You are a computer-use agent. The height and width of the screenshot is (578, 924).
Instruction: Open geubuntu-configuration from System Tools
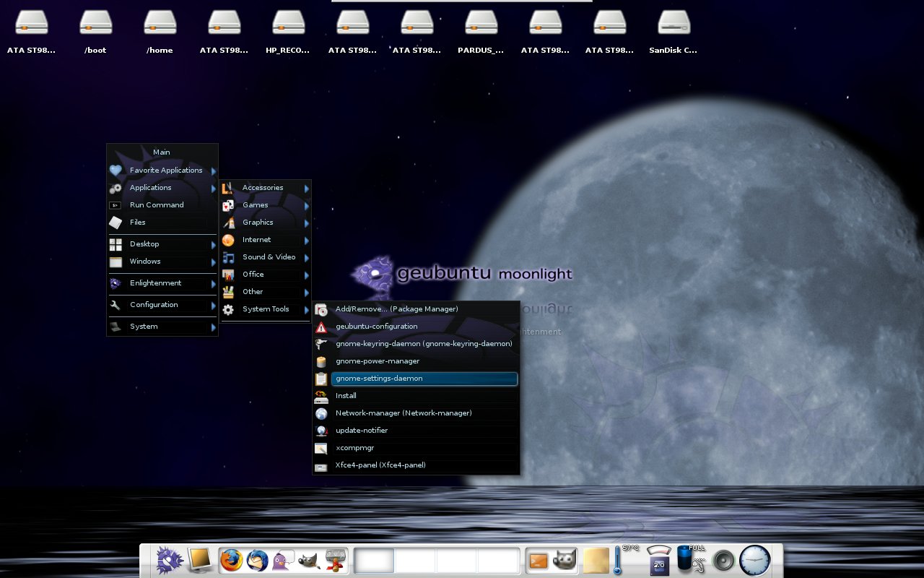click(x=416, y=327)
